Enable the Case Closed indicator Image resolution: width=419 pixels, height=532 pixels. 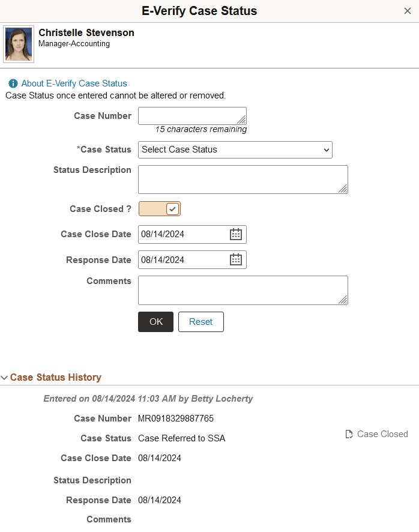click(159, 208)
